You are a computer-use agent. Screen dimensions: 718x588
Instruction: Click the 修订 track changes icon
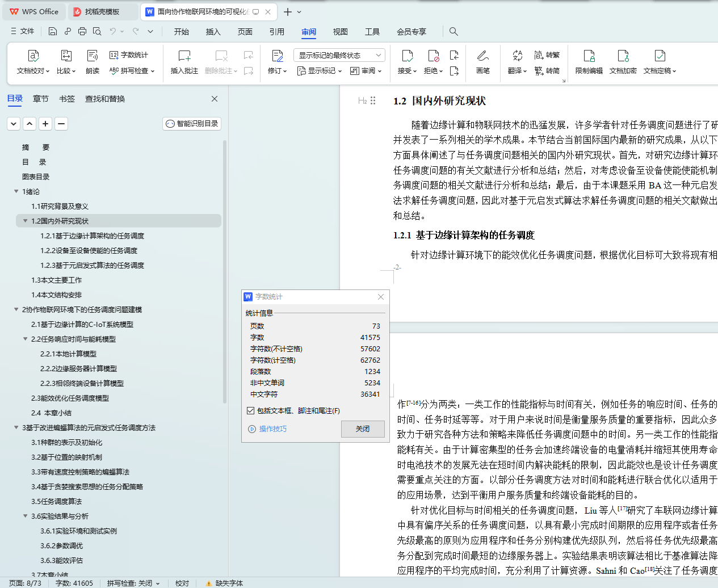pos(277,56)
